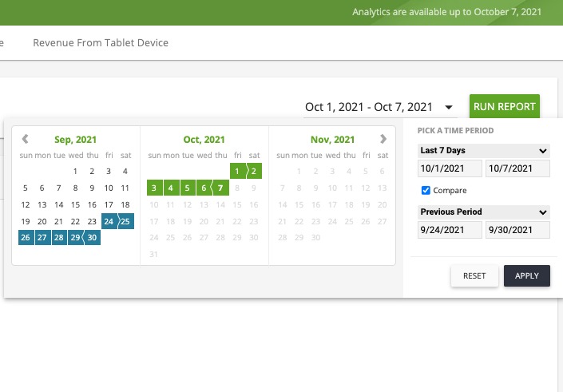
Task: Pick October 7 in the calendar
Action: (220, 188)
